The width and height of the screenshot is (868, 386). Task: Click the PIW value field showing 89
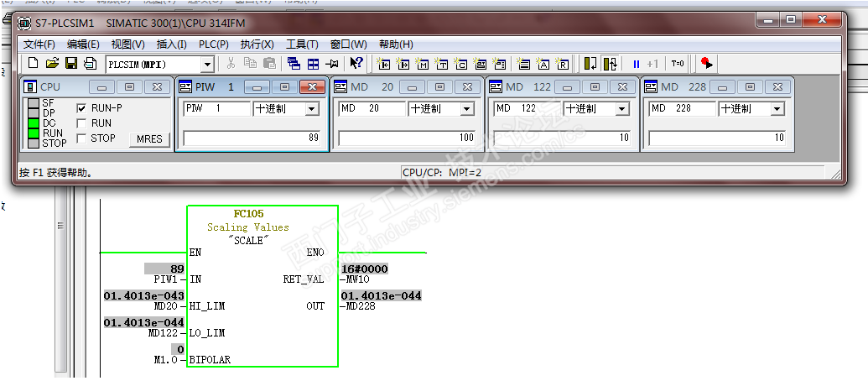coord(252,138)
